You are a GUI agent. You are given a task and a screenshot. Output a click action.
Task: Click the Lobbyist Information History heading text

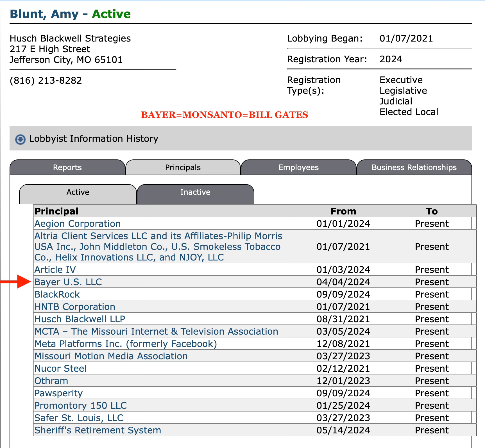coord(94,139)
